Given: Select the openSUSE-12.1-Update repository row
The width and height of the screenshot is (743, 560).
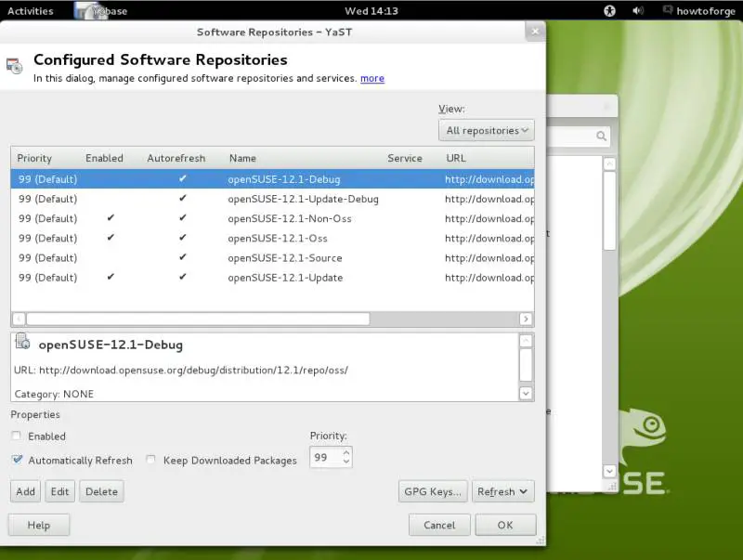Looking at the screenshot, I should tap(272, 278).
